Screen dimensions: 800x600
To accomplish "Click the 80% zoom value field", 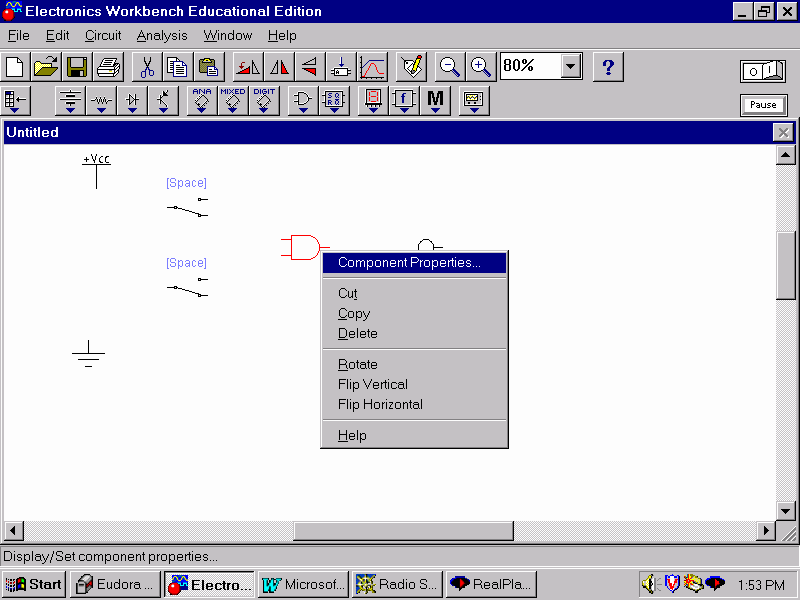I will click(x=531, y=66).
